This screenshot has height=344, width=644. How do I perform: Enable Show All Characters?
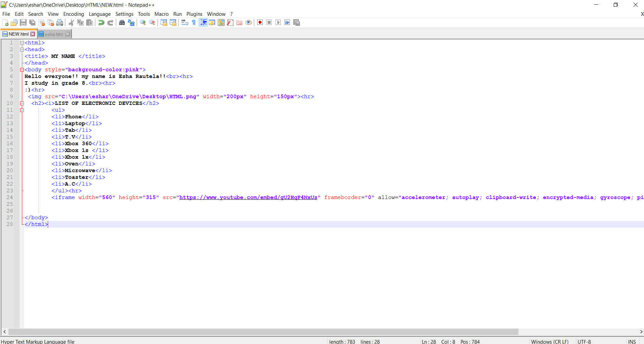[194, 23]
